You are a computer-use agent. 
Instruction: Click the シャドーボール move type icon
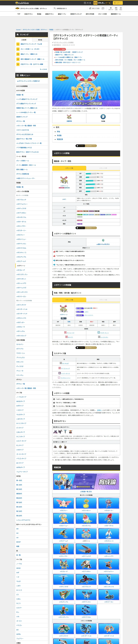60,373
